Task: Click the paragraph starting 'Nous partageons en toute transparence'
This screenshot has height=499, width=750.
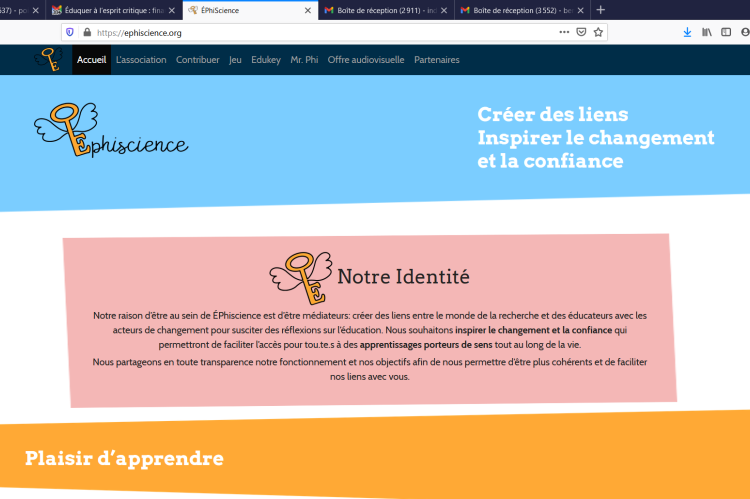Action: pyautogui.click(x=370, y=369)
